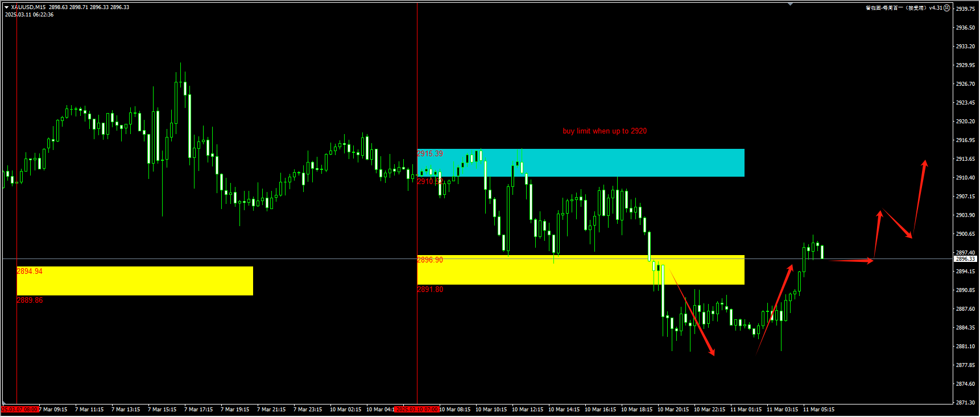
Task: Select the topmost red arrowhead near 2913
Action: [925, 164]
